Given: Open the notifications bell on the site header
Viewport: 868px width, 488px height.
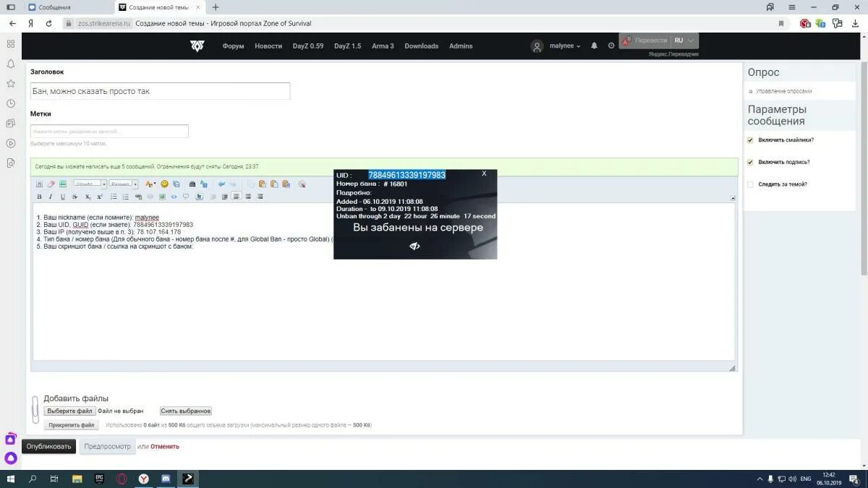Looking at the screenshot, I should [x=595, y=46].
